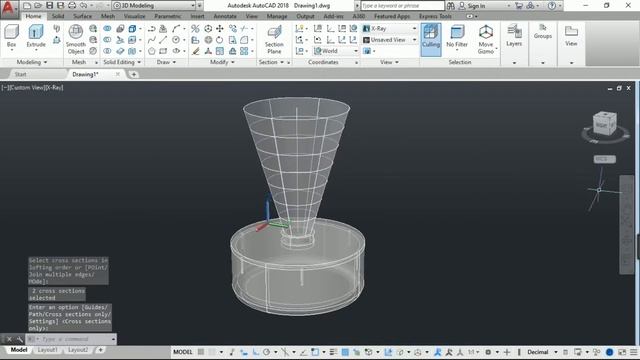Viewport: 640px width, 360px height.
Task: Expand the Modeling panel
Action: tap(32, 62)
